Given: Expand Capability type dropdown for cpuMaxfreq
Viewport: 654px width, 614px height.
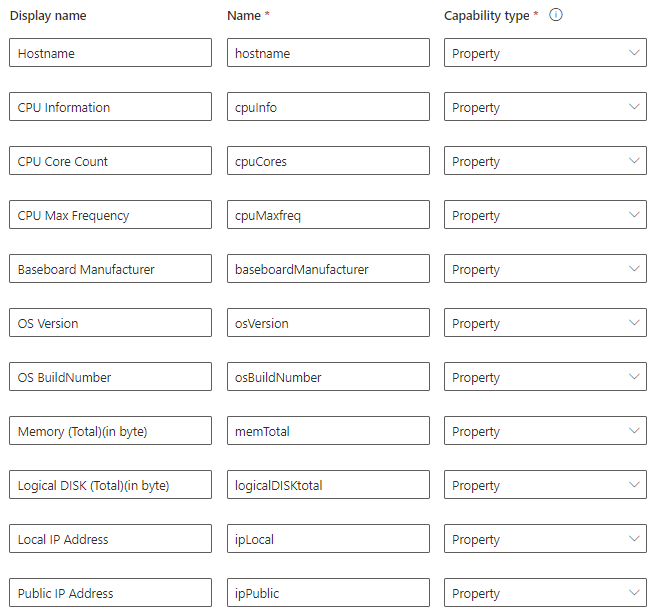Looking at the screenshot, I should (545, 215).
